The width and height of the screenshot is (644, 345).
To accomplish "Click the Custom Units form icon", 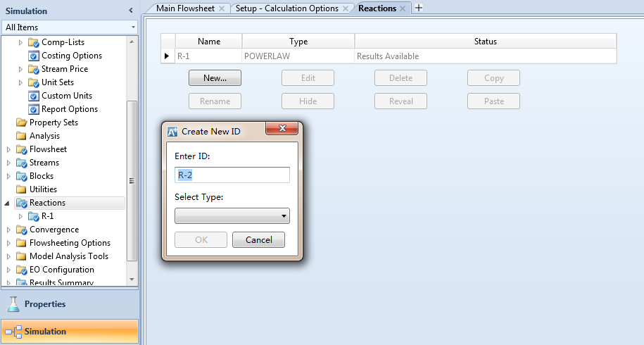I will click(x=33, y=96).
